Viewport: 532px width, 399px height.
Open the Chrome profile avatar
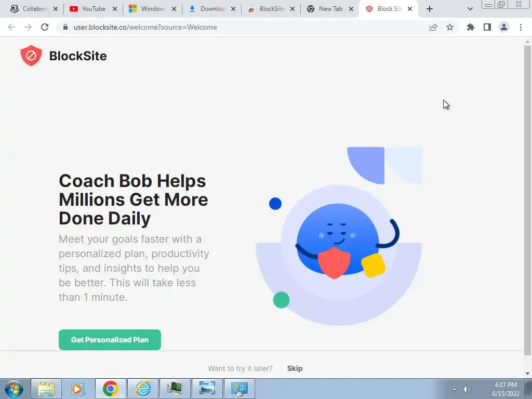(504, 27)
